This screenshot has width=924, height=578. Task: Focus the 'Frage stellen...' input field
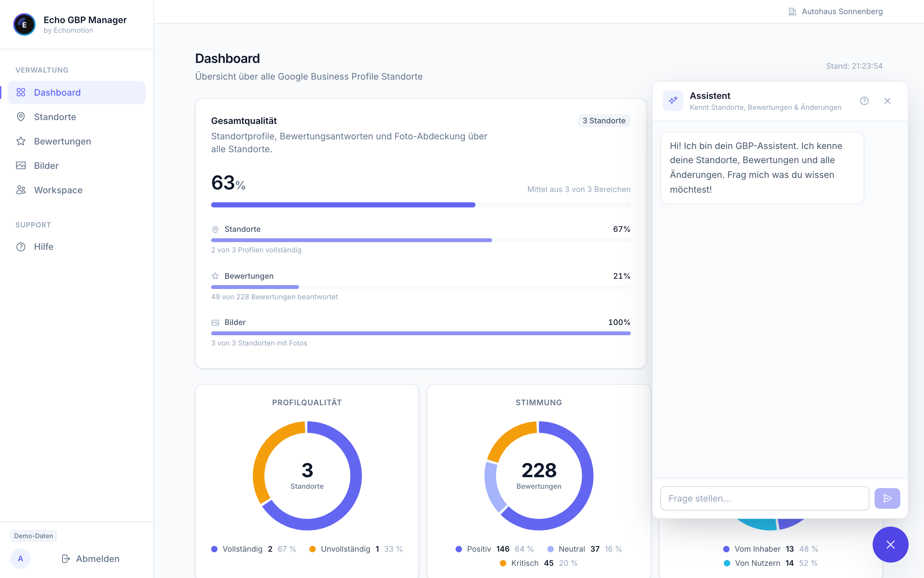pyautogui.click(x=765, y=498)
